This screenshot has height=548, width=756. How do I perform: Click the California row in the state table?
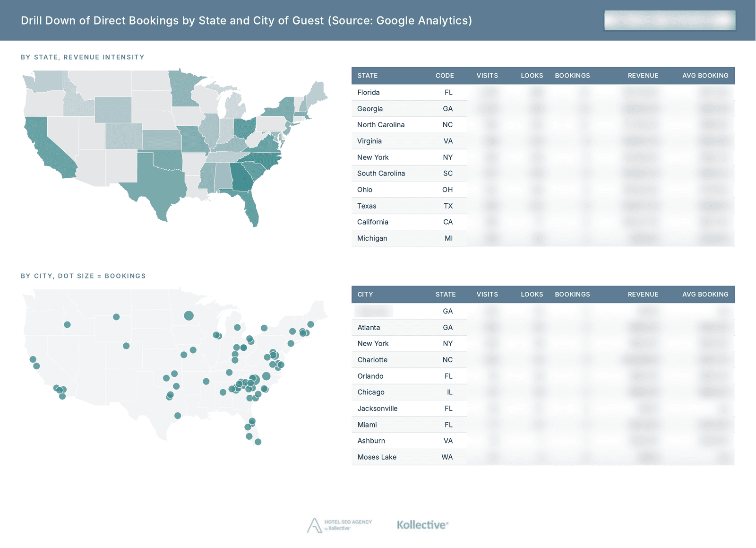(x=543, y=222)
